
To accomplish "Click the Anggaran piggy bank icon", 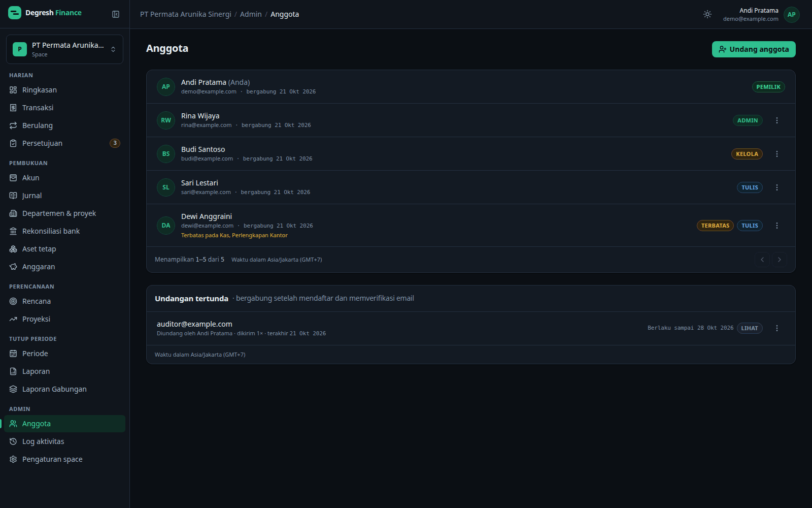I will click(x=13, y=267).
